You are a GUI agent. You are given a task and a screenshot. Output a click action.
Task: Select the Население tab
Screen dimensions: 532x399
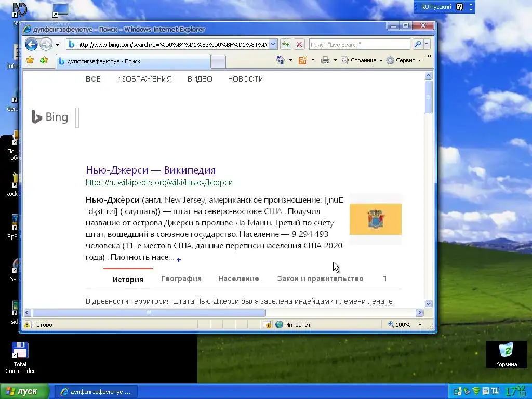[238, 278]
